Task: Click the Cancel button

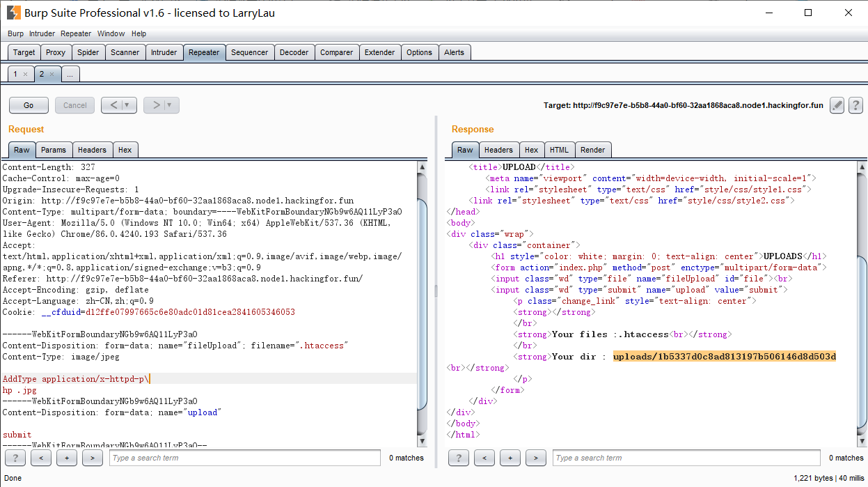Action: (75, 105)
